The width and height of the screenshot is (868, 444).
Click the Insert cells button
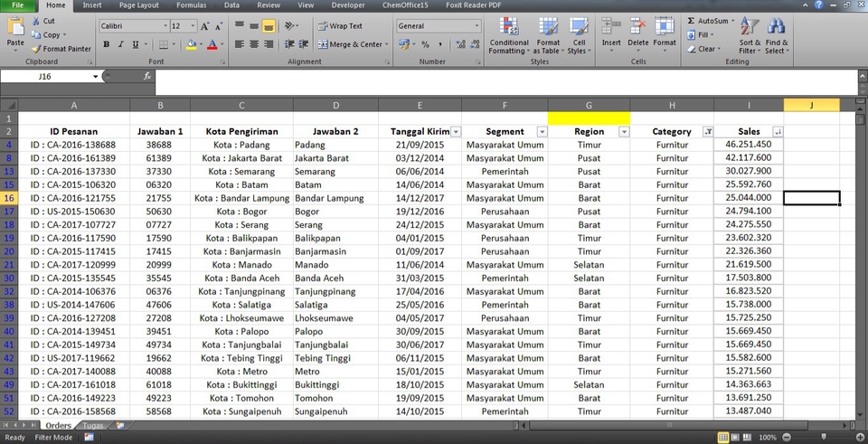coord(611,35)
